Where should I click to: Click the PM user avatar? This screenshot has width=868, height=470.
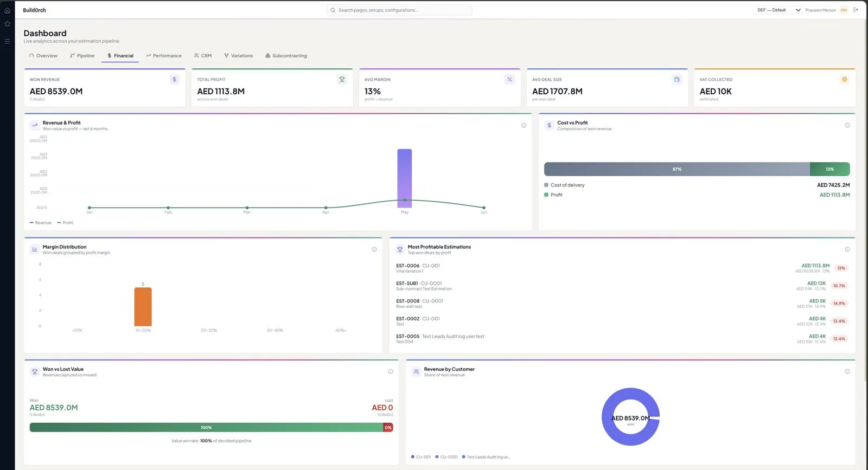[844, 10]
